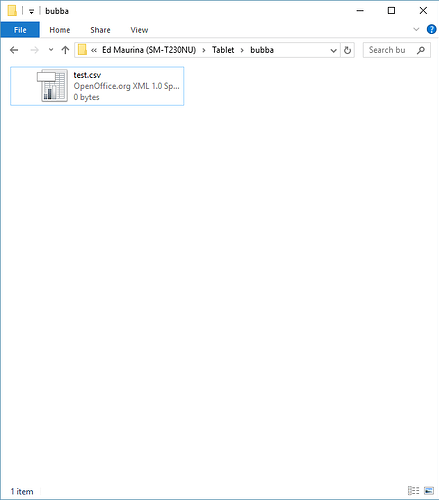The height and width of the screenshot is (500, 439).
Task: Refresh the bubba folder view
Action: coord(347,50)
